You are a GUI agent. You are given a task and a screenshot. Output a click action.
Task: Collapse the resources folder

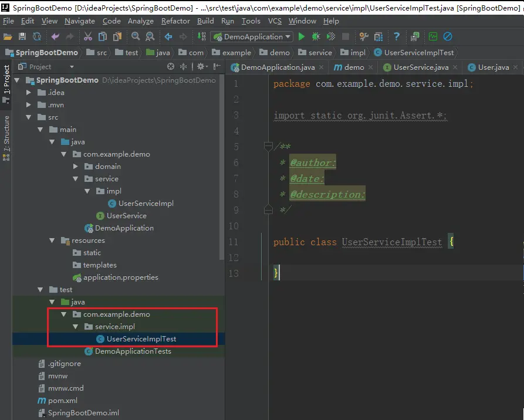click(x=52, y=241)
